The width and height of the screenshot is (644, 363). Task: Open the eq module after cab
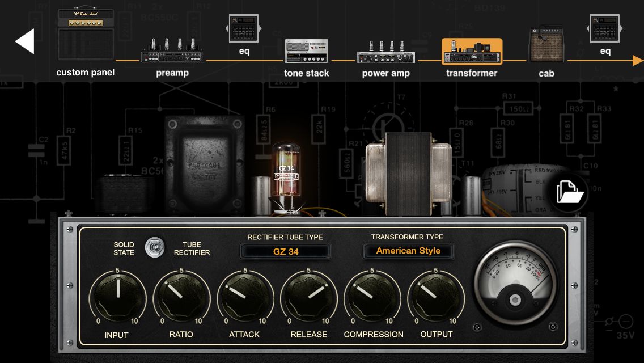click(x=605, y=29)
